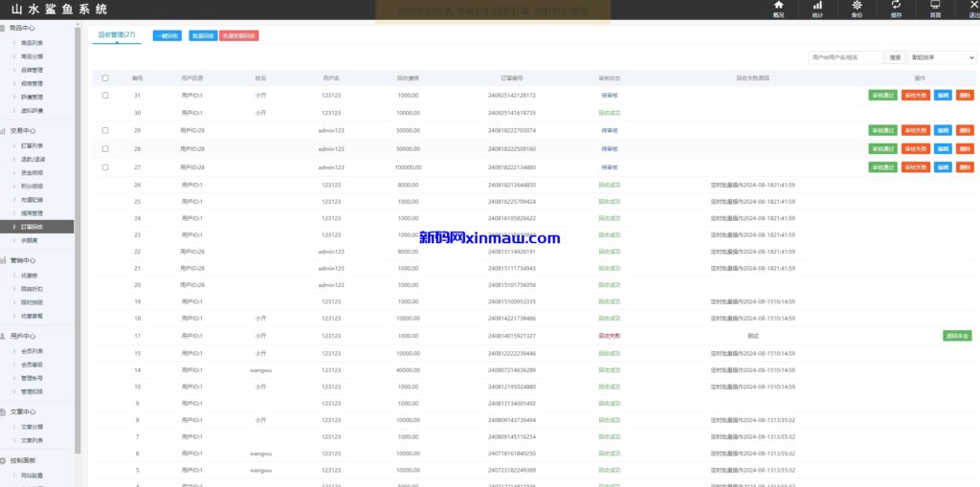The height and width of the screenshot is (487, 980).
Task: Click the 用戶中心 person icon in sidebar
Action: click(4, 337)
